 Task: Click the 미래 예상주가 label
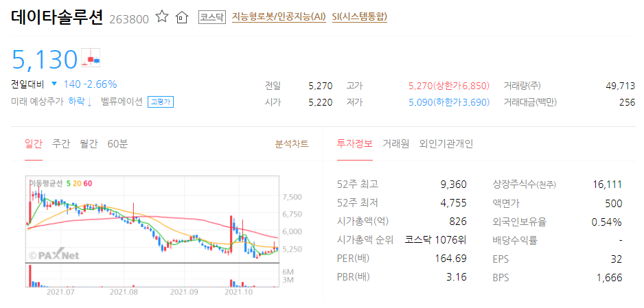click(x=37, y=102)
